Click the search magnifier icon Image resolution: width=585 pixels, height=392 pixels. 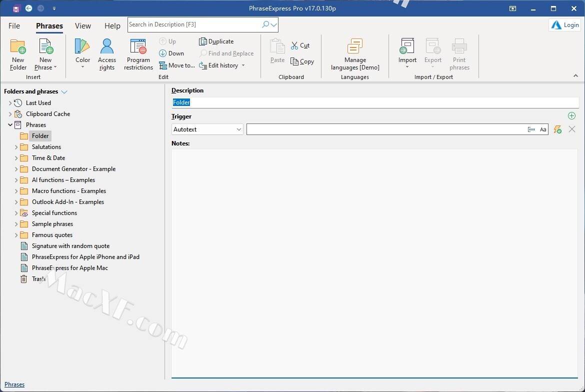(x=265, y=24)
